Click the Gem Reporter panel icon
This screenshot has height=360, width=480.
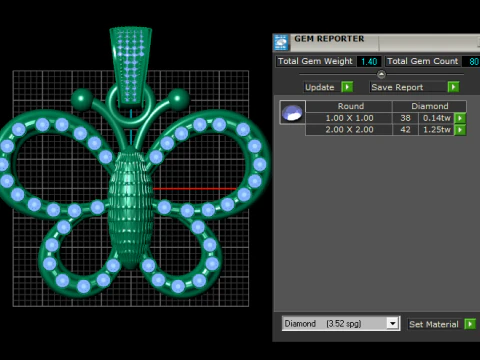click(x=281, y=42)
